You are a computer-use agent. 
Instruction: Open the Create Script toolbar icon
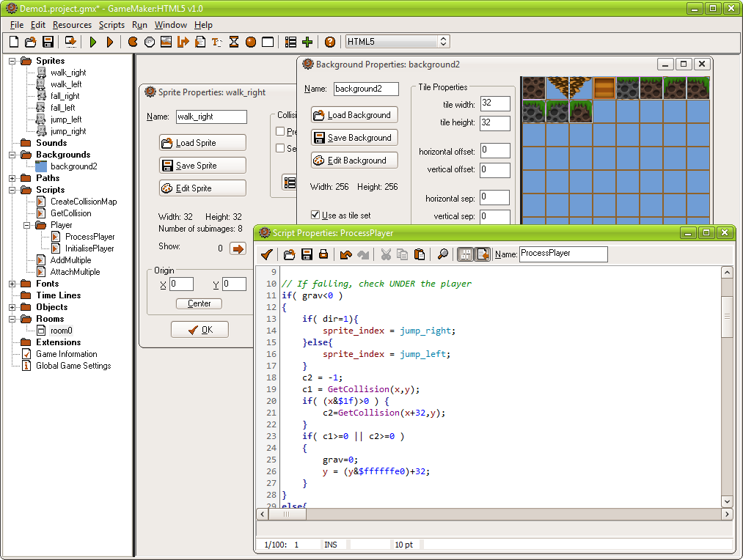point(199,42)
